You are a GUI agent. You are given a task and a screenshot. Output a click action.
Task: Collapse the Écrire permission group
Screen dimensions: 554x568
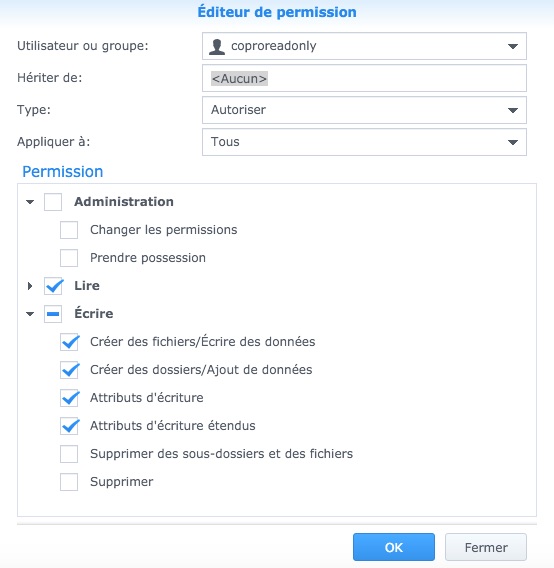point(30,314)
